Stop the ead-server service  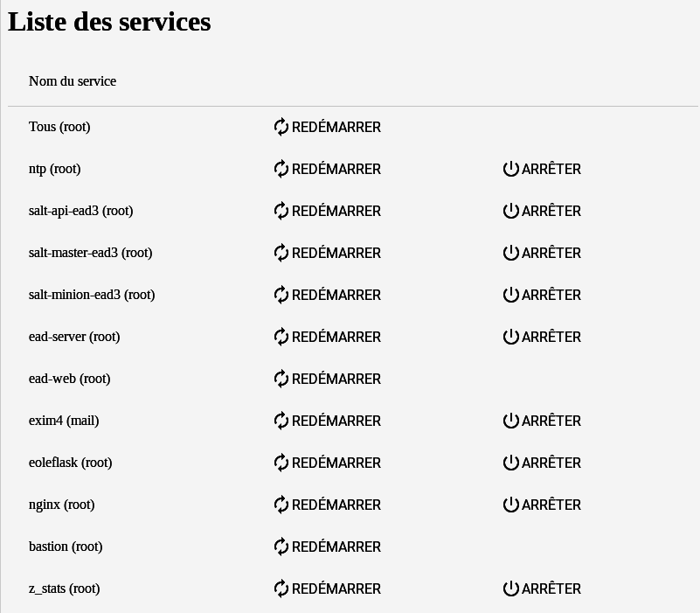[542, 337]
